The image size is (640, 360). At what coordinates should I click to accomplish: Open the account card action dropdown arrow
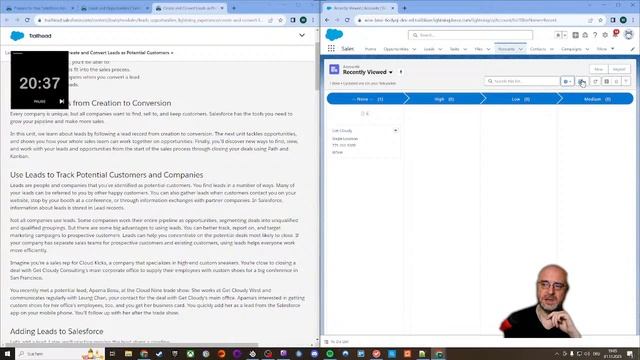(x=395, y=130)
